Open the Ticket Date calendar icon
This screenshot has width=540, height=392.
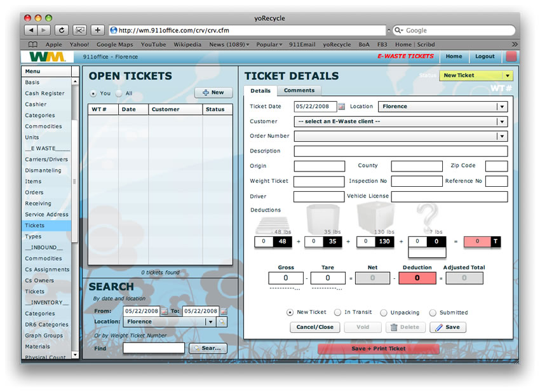pyautogui.click(x=341, y=107)
